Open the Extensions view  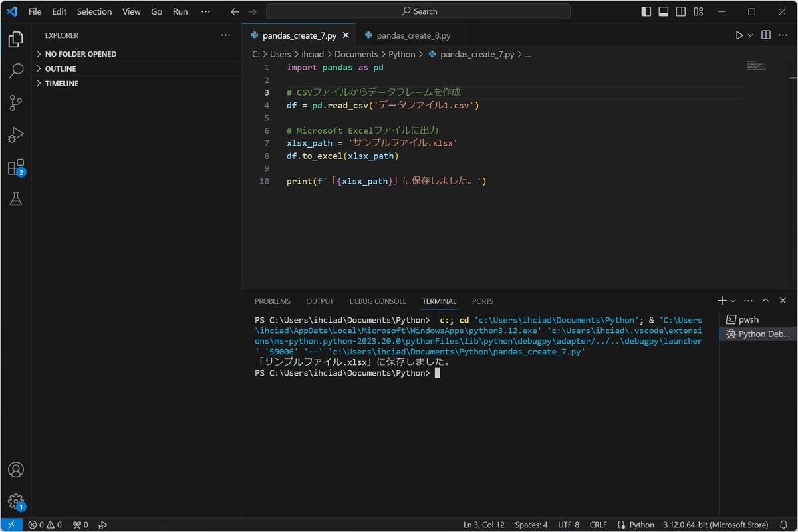(x=16, y=167)
